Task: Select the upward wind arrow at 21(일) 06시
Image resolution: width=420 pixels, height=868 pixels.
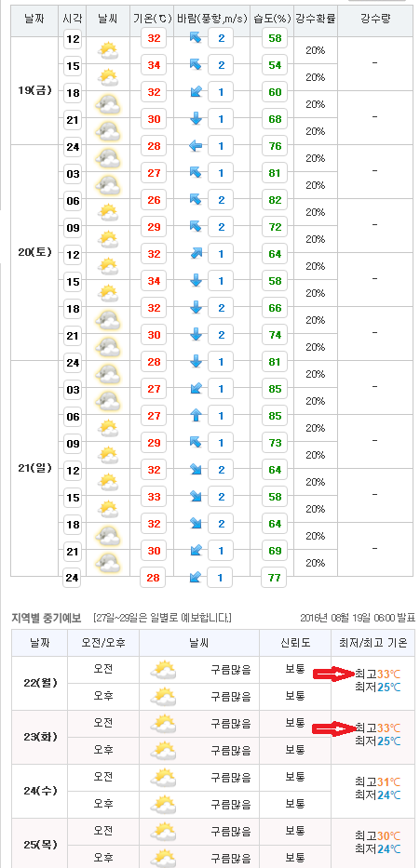Action: click(x=196, y=416)
